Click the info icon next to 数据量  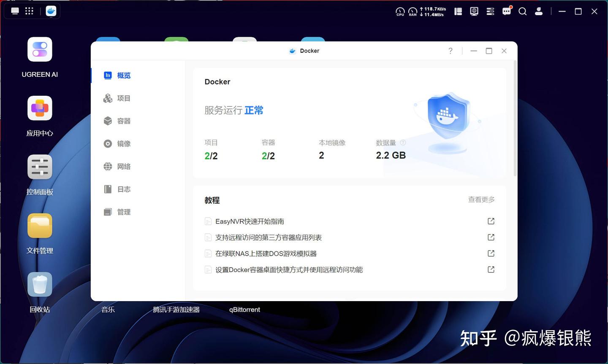403,143
